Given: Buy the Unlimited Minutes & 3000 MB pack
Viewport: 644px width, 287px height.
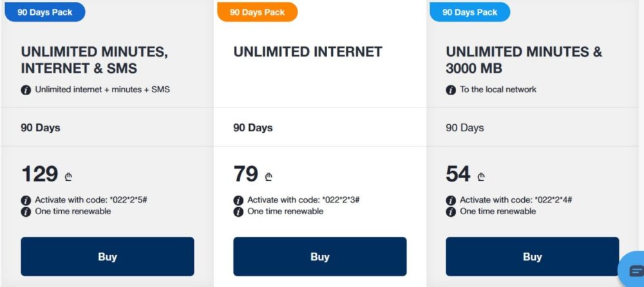Looking at the screenshot, I should [533, 257].
